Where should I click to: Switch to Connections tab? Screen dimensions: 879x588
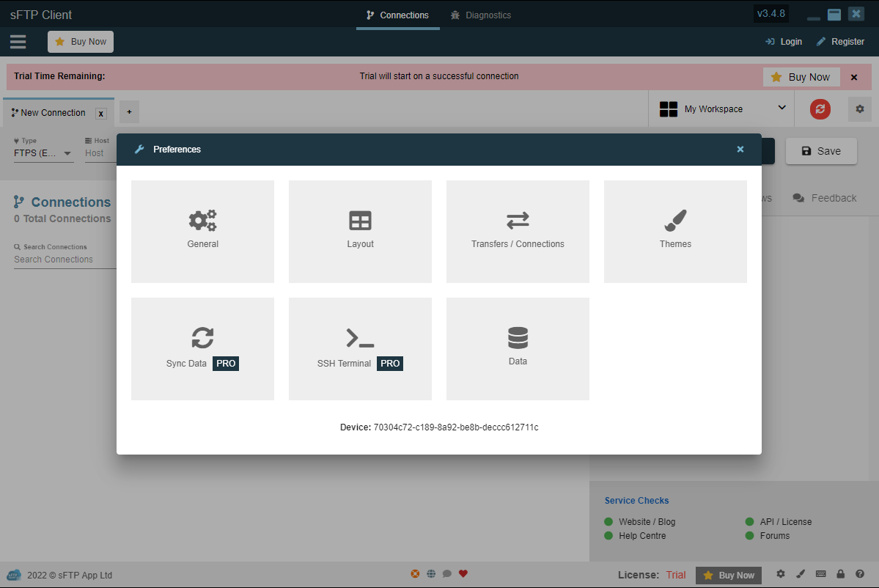click(397, 15)
